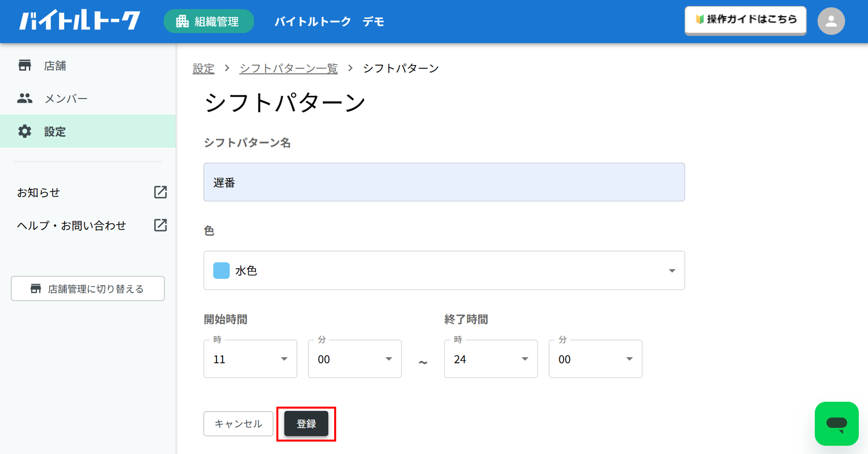Open the 組織管理 building icon badge
Viewport: 868px width, 454px height.
click(x=209, y=21)
